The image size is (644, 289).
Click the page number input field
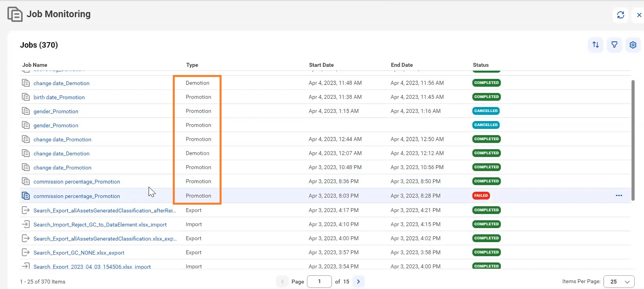click(x=319, y=282)
